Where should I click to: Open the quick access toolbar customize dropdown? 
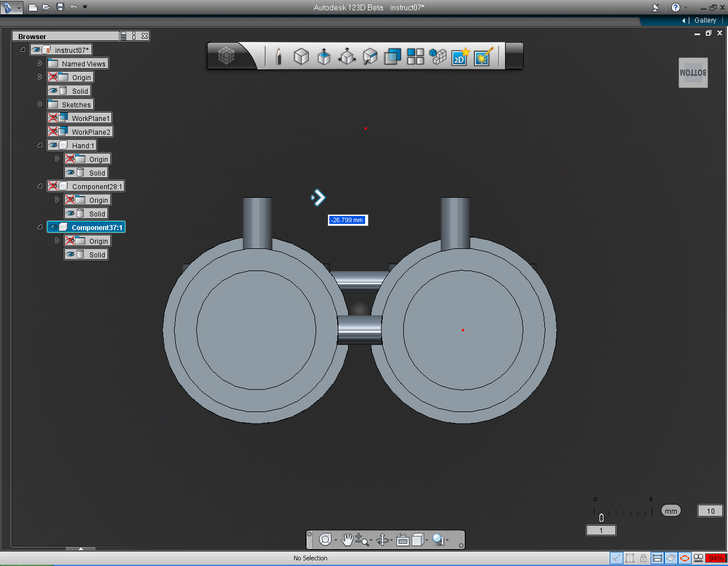click(85, 7)
